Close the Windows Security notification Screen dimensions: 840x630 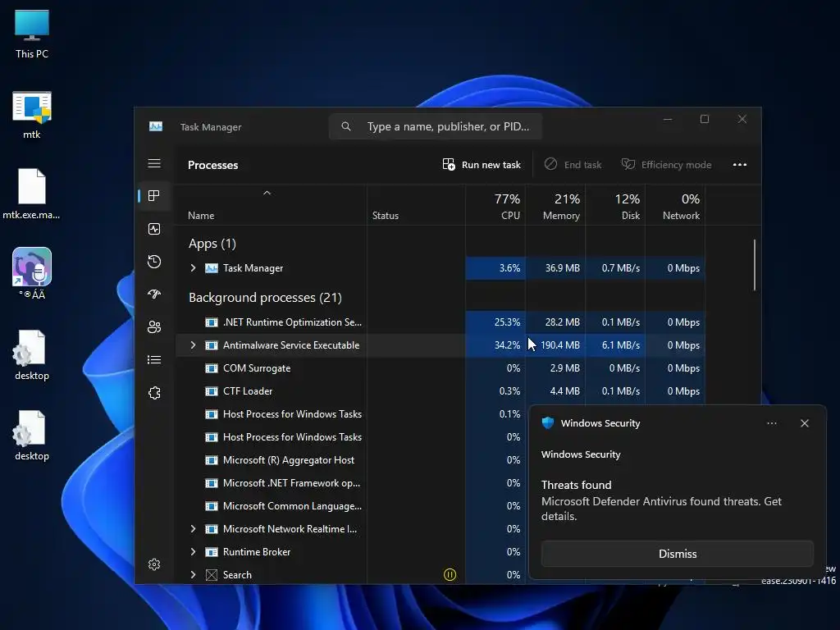pos(805,423)
